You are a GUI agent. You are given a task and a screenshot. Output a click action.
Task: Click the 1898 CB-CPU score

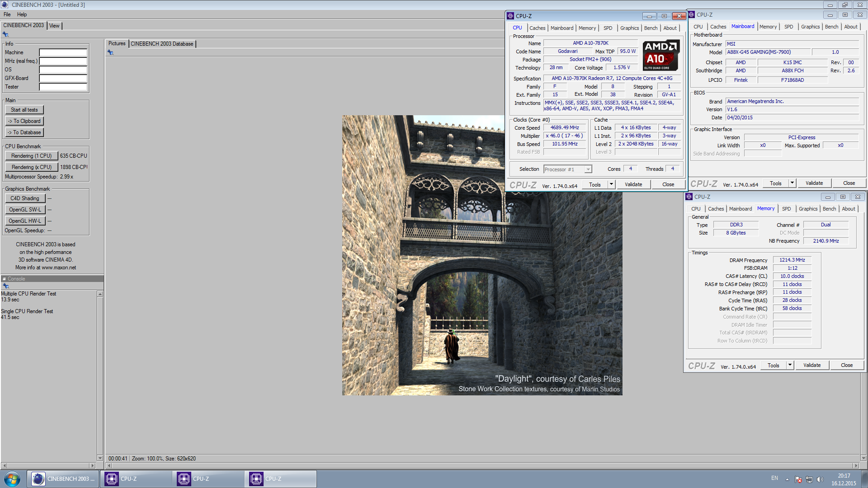click(x=74, y=167)
